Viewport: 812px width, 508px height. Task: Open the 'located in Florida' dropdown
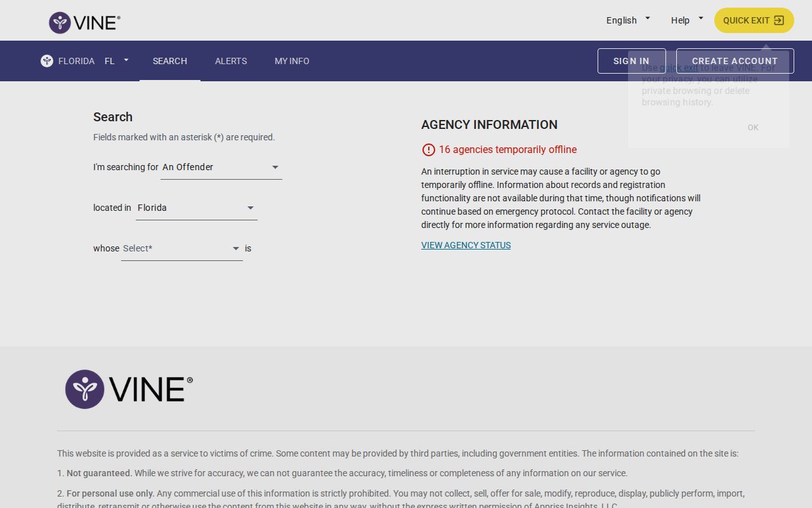[x=197, y=208]
